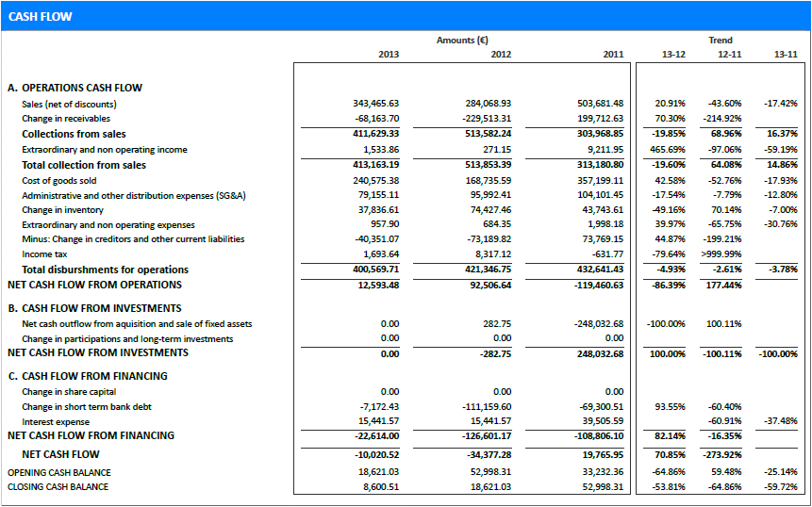Viewport: 812px width, 507px height.
Task: Select the 2012 column header
Action: tap(501, 55)
